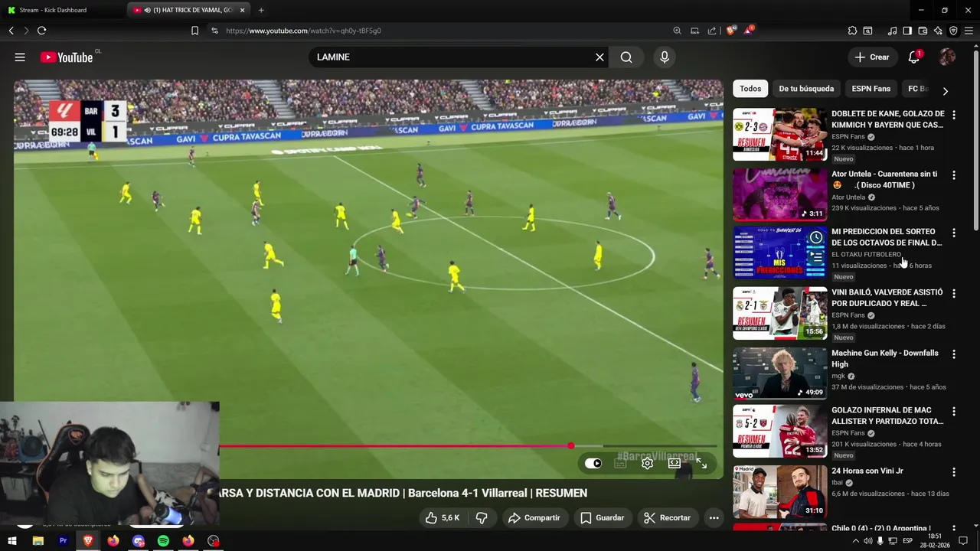980x551 pixels.
Task: Open MI PREDICCION DEL SORTEO video title
Action: point(887,236)
